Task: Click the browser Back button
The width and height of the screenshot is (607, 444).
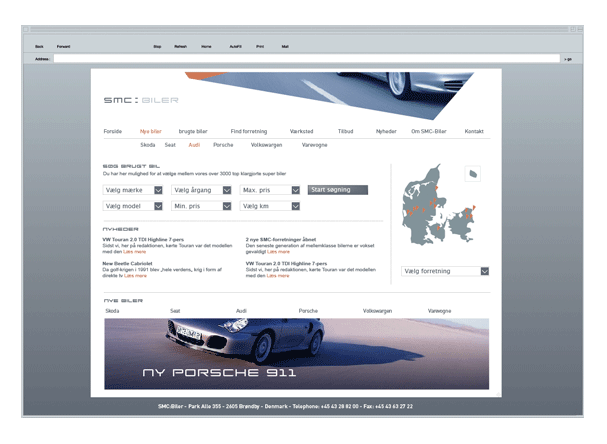Action: click(39, 46)
